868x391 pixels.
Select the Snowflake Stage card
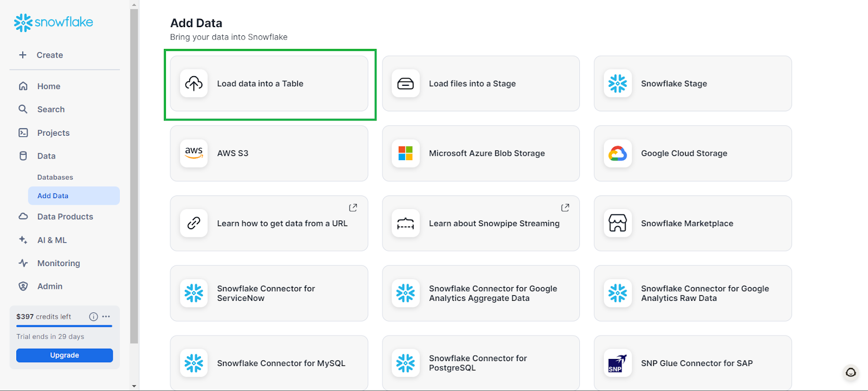tap(693, 84)
